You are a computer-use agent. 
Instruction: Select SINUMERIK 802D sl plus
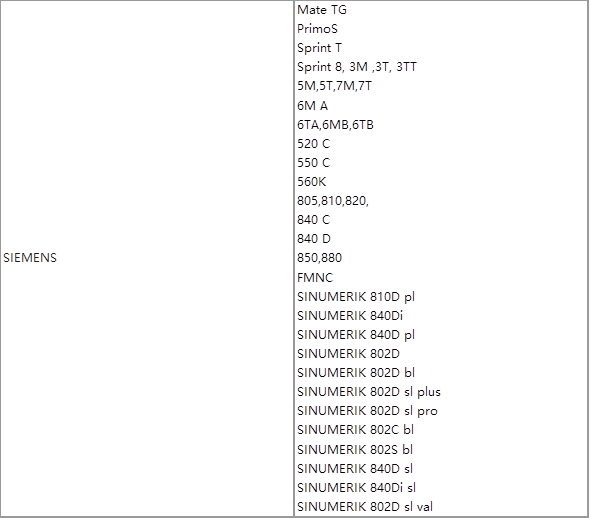(369, 392)
